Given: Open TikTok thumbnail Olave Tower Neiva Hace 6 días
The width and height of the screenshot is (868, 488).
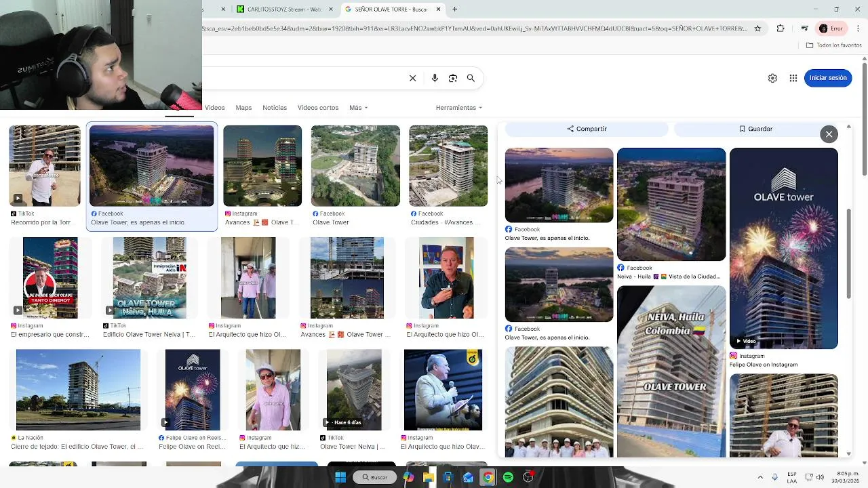Looking at the screenshot, I should (x=354, y=390).
